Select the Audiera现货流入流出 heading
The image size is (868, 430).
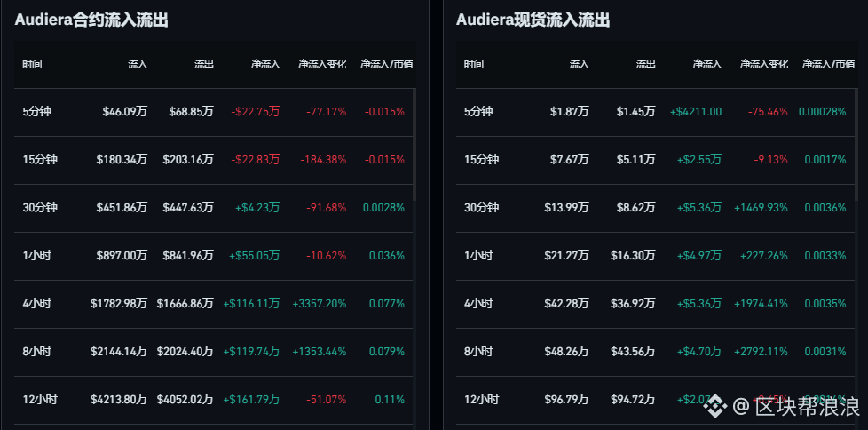click(533, 20)
